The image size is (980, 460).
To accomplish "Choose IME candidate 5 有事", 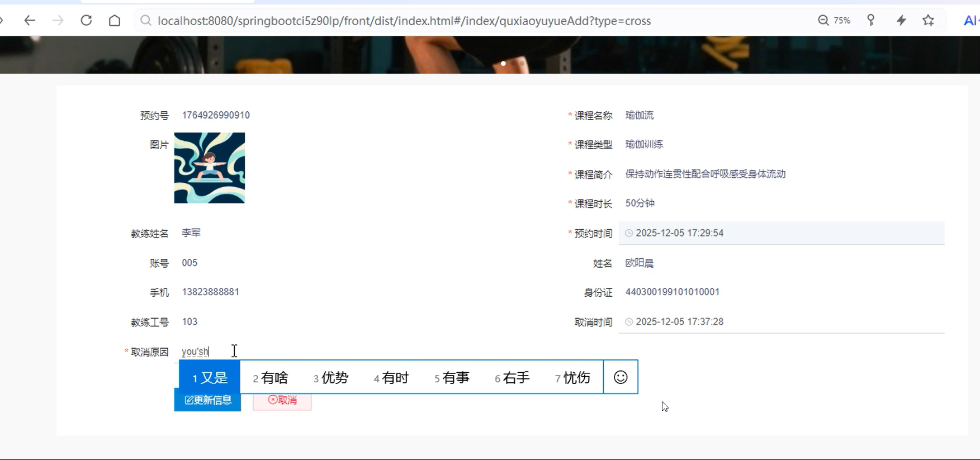I will coord(452,378).
